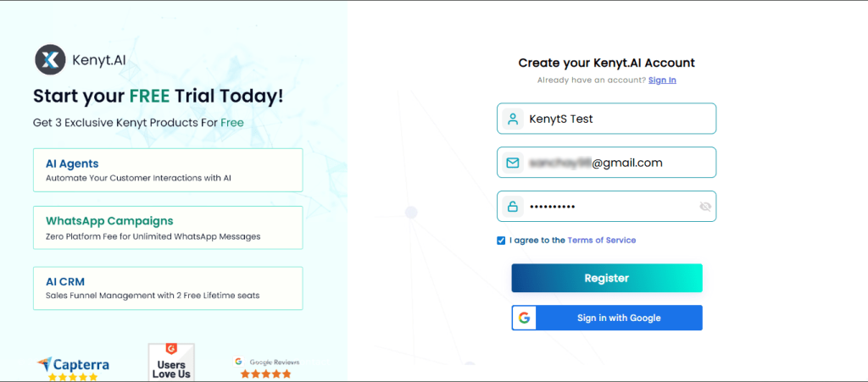Open the Terms of Service link

coord(602,241)
